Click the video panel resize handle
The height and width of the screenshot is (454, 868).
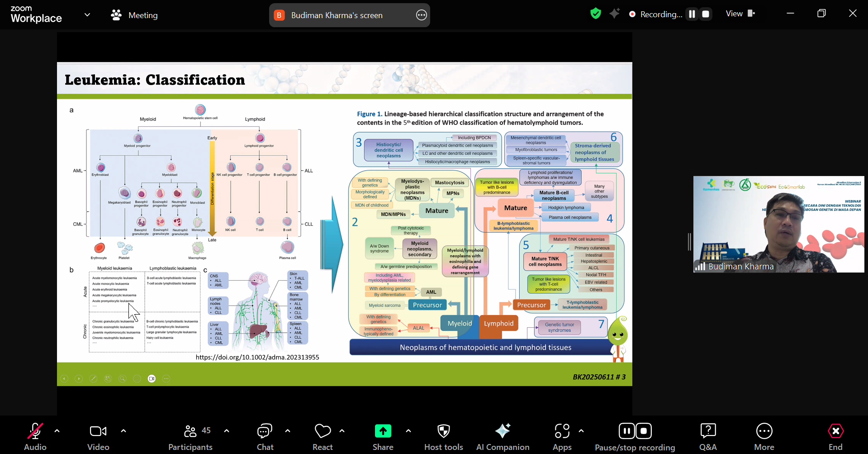(689, 242)
